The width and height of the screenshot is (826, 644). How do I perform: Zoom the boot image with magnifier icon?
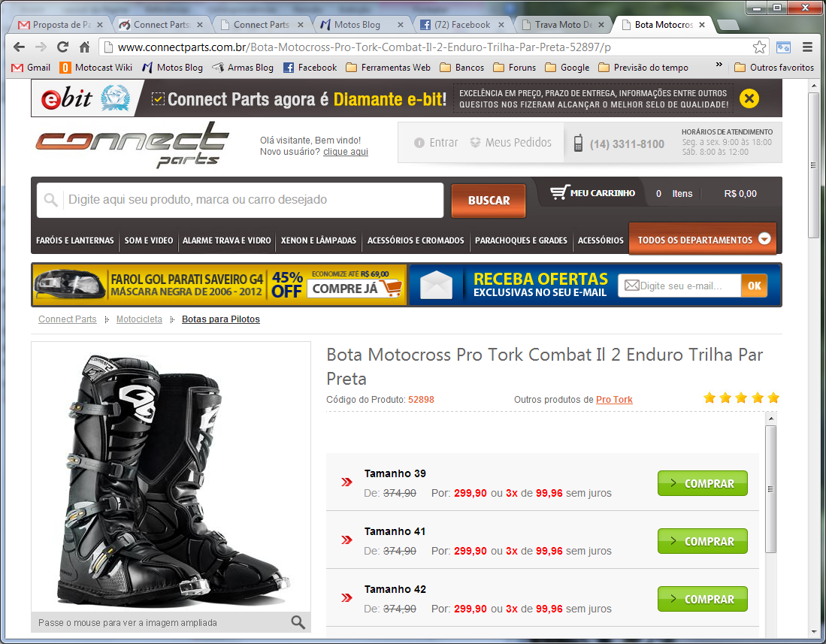(x=298, y=622)
